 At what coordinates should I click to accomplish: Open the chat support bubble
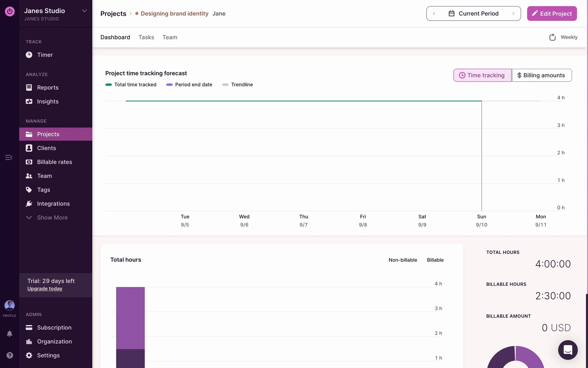click(x=567, y=350)
